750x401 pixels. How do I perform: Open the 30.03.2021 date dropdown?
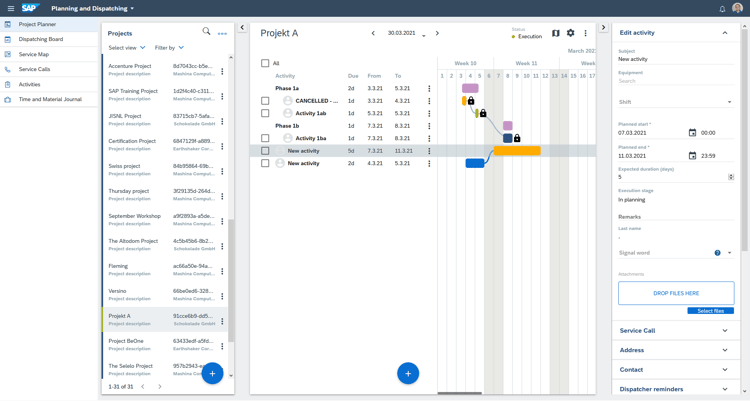click(407, 33)
